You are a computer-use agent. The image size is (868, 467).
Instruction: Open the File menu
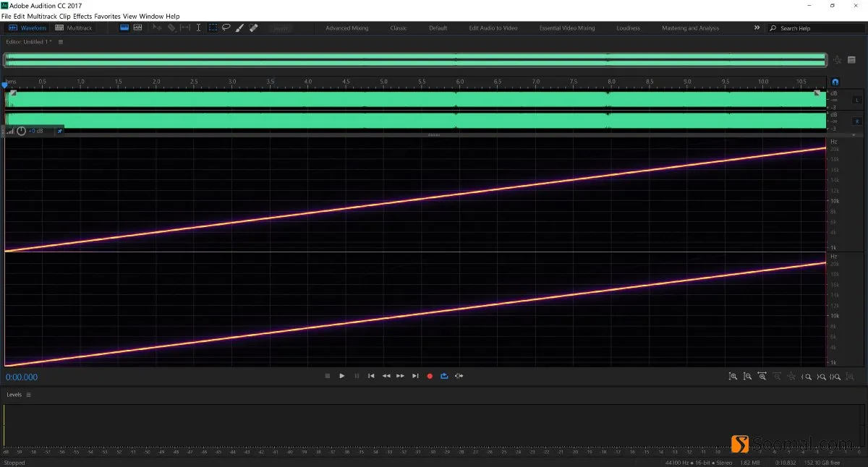click(x=7, y=16)
